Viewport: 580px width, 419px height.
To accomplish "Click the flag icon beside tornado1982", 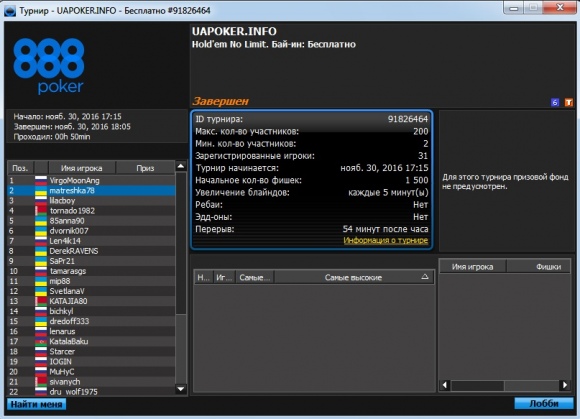I will click(41, 211).
